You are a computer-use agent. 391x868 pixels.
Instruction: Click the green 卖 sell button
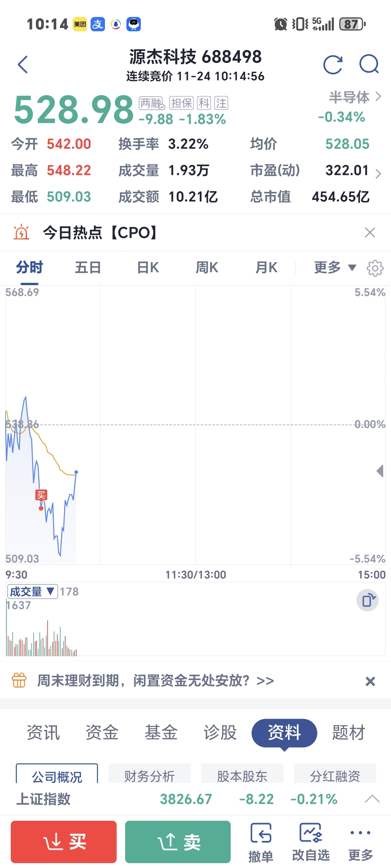point(178,841)
